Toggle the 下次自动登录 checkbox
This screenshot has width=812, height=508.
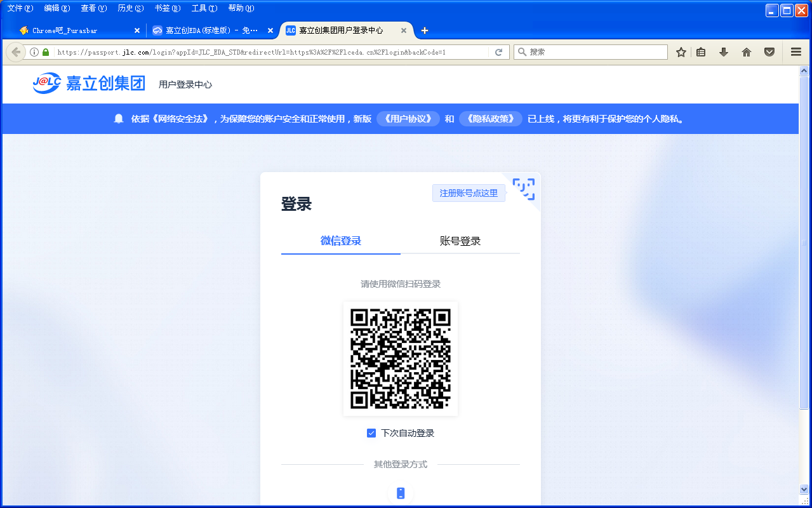click(371, 433)
